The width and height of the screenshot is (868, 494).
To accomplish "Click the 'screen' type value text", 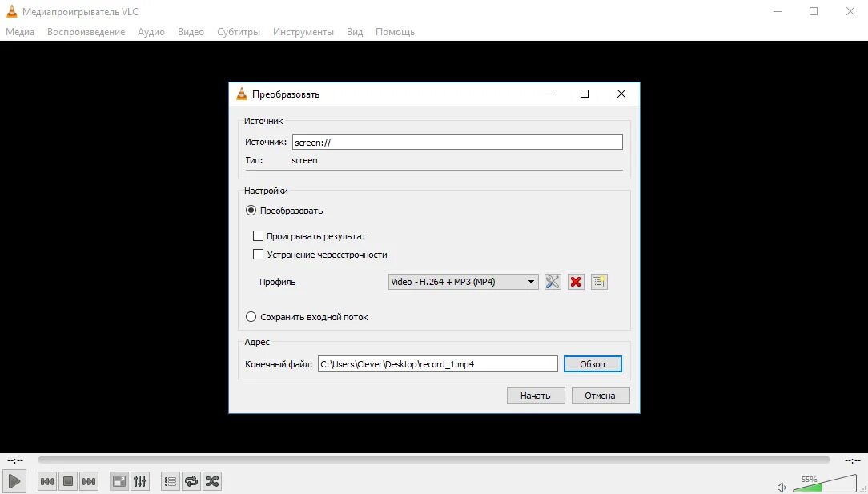I will tap(304, 160).
